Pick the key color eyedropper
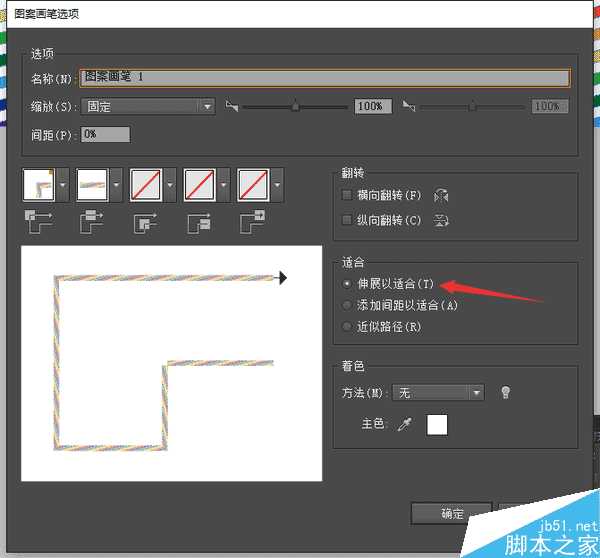This screenshot has height=558, width=600. 404,425
